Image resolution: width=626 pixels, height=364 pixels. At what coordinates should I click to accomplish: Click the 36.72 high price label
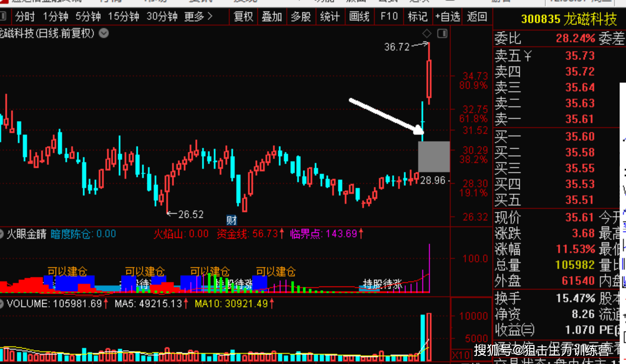397,47
